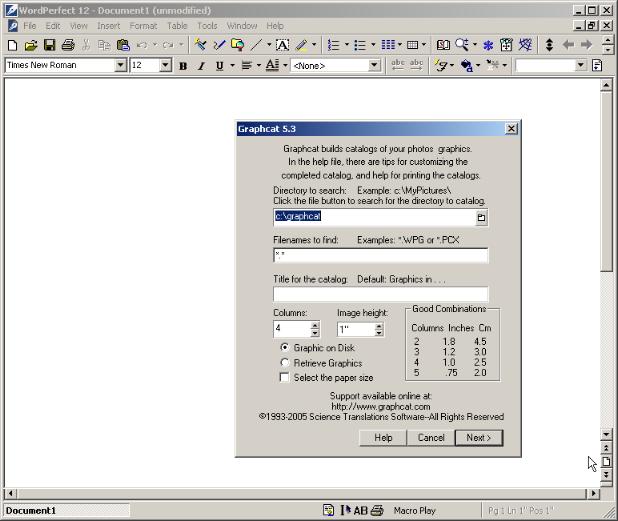Screen dimensions: 618x521
Task: Click the Document1 button in application bar
Action: tap(67, 511)
